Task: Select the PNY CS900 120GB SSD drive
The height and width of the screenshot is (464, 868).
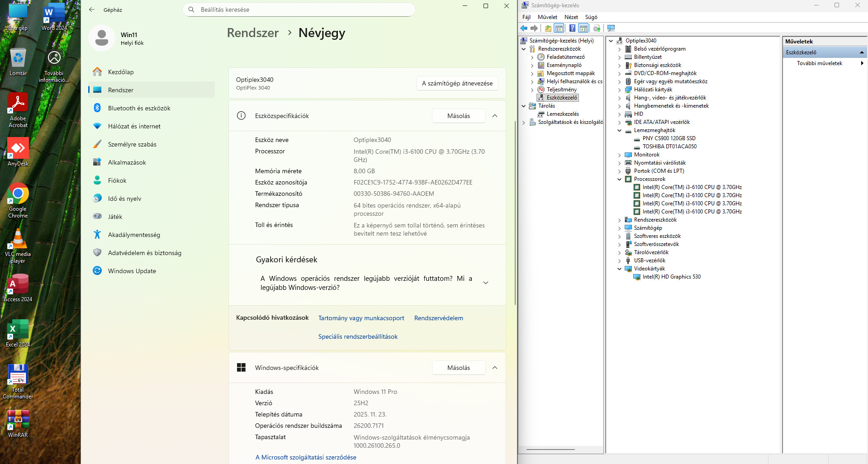Action: pos(669,138)
